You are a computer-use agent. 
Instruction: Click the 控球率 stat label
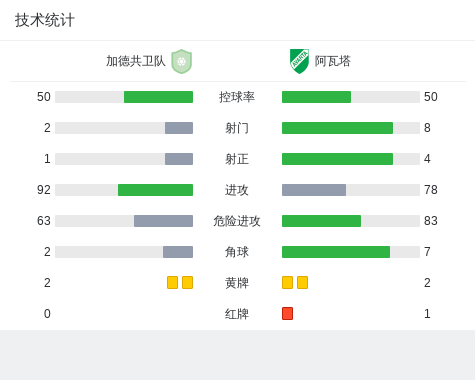[x=237, y=97]
